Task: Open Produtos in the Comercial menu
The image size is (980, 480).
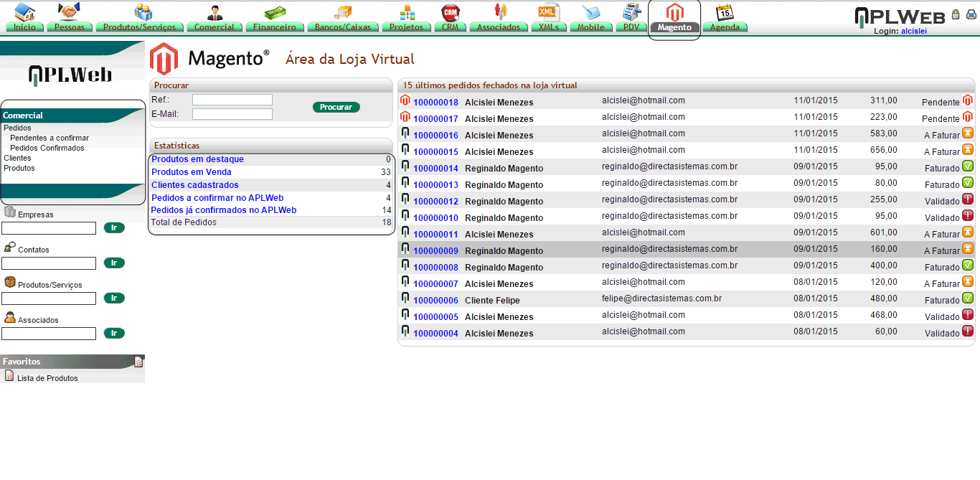Action: pyautogui.click(x=19, y=168)
